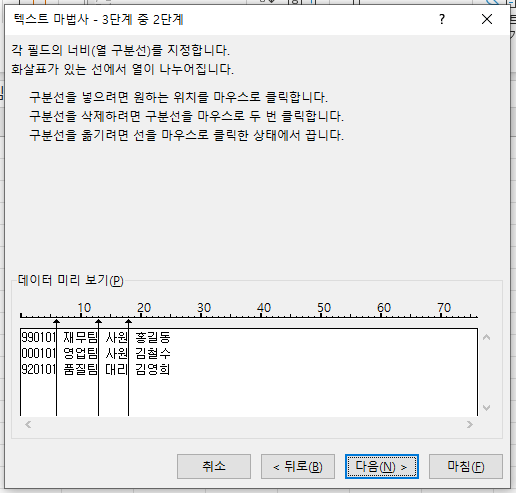Click the preview scroll right arrow
The image size is (516, 493).
click(470, 424)
